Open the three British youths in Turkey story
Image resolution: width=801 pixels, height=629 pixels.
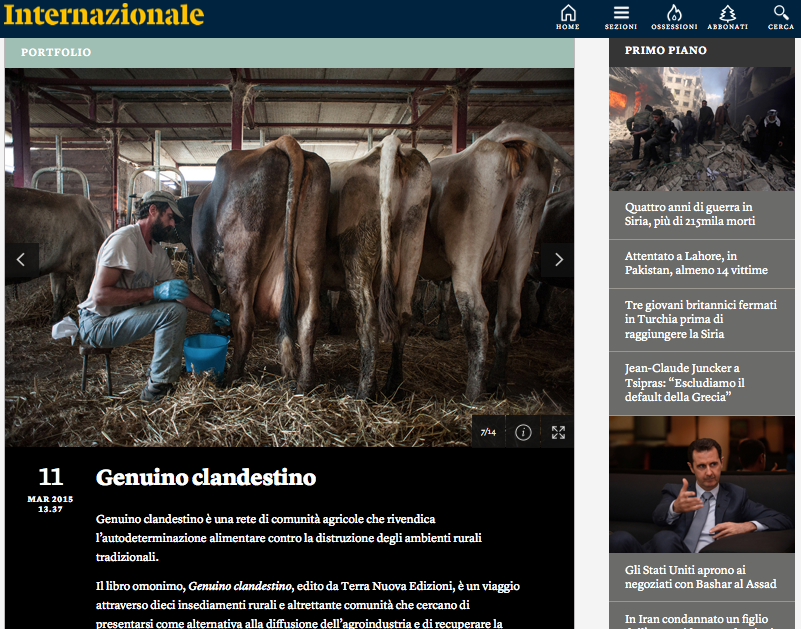tap(700, 319)
